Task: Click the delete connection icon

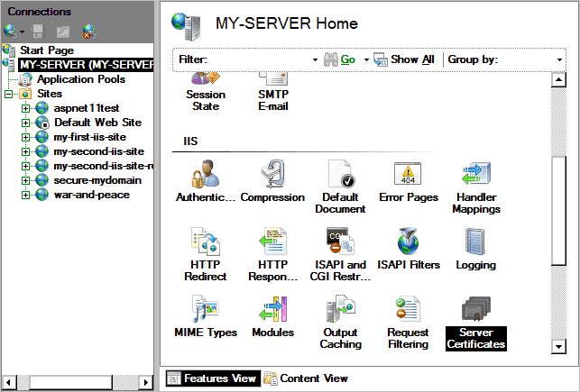Action: tap(89, 32)
